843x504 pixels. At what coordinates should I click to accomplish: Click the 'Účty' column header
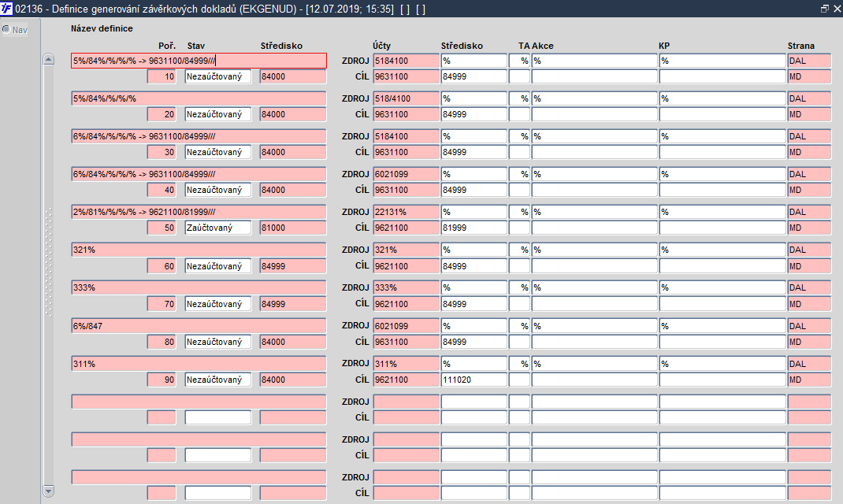pyautogui.click(x=382, y=46)
